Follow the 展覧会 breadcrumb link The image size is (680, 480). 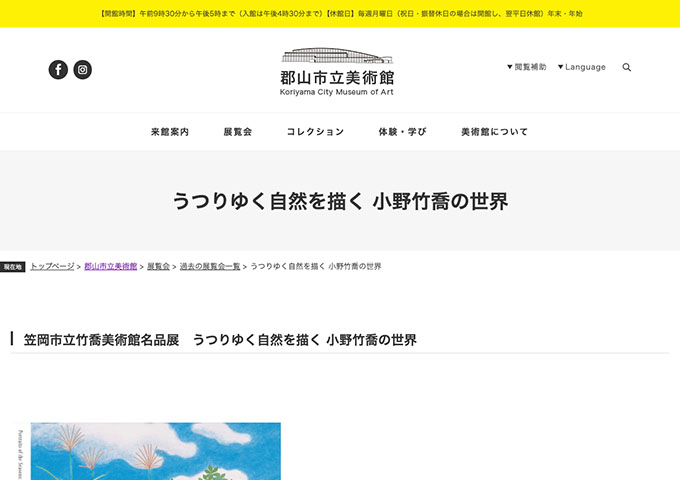pyautogui.click(x=158, y=266)
